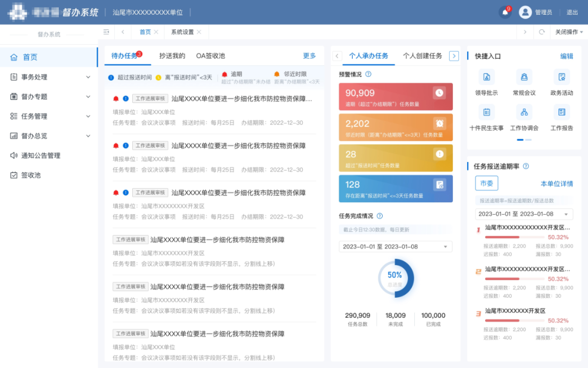Open 工作协调会 quick entry icon

click(523, 113)
